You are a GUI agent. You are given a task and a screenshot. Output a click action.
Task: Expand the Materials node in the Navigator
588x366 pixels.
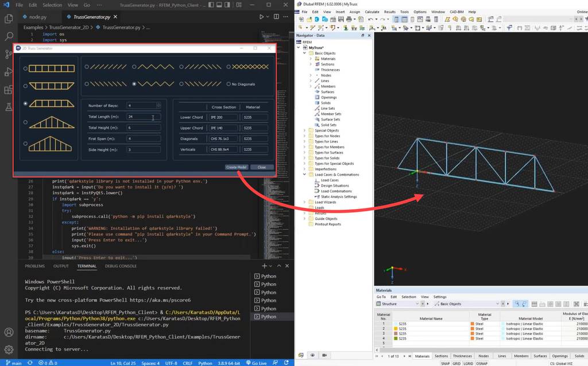[x=311, y=59]
